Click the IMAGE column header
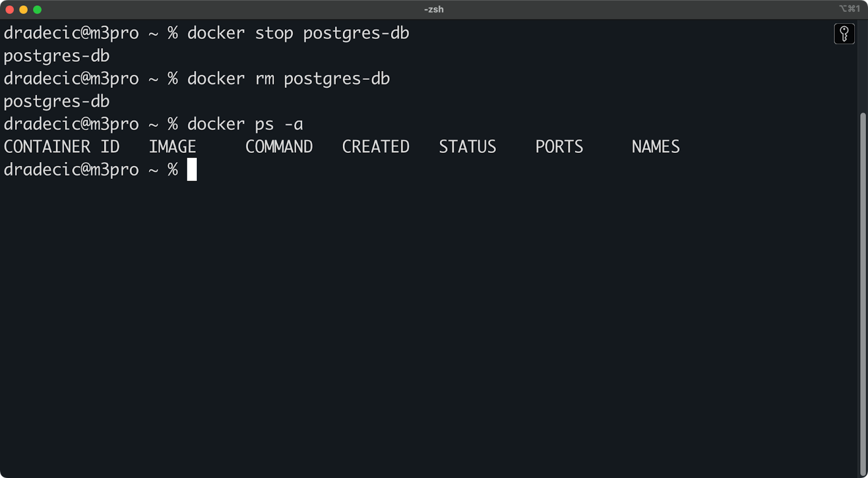868x478 pixels. tap(173, 147)
